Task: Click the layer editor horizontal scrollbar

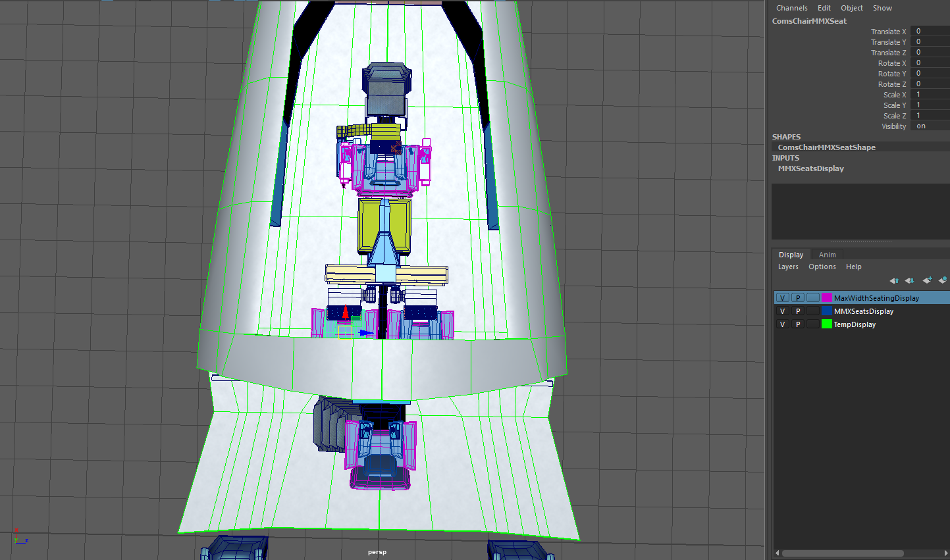Action: pos(843,553)
